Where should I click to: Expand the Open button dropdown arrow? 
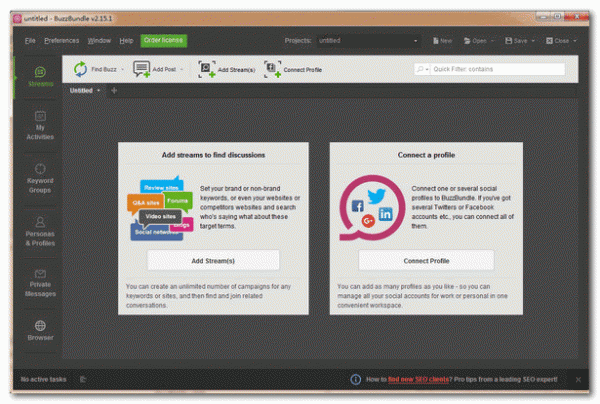coord(492,41)
